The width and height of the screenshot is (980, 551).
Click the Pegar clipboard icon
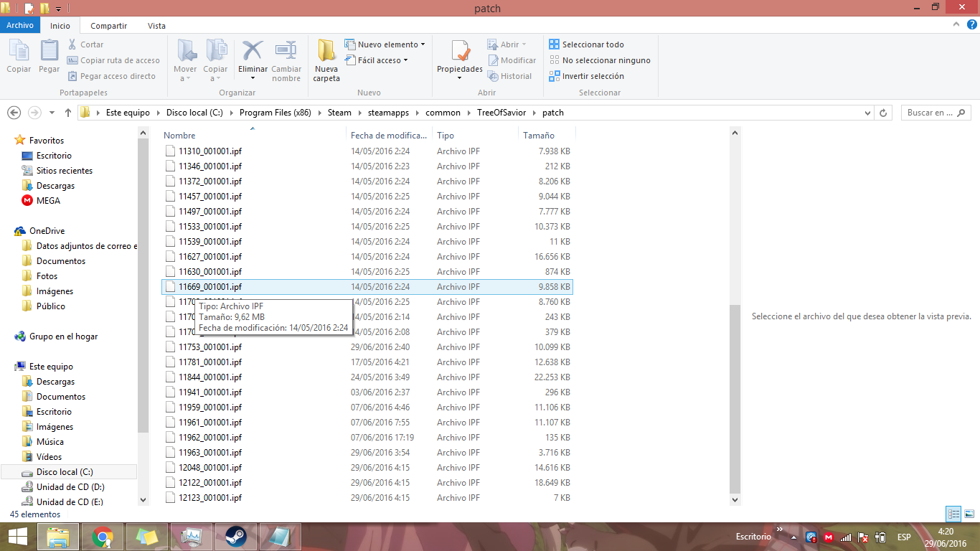pyautogui.click(x=49, y=52)
